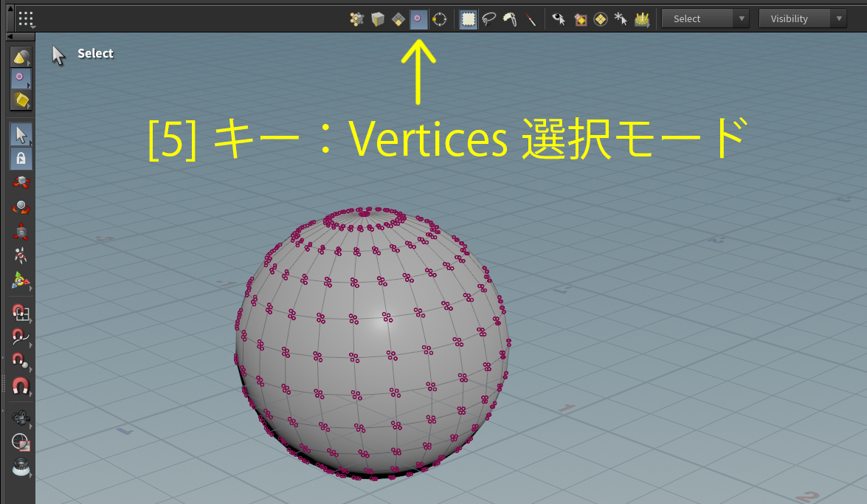This screenshot has width=867, height=504.
Task: Expand the camera View tool flyout arrow
Action: [x=30, y=426]
